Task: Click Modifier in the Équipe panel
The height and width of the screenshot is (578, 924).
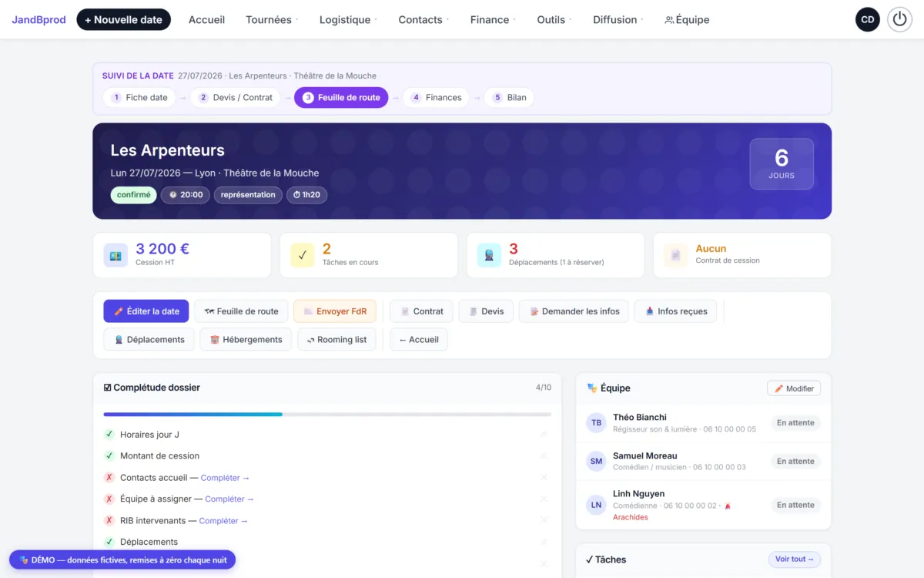Action: coord(794,388)
